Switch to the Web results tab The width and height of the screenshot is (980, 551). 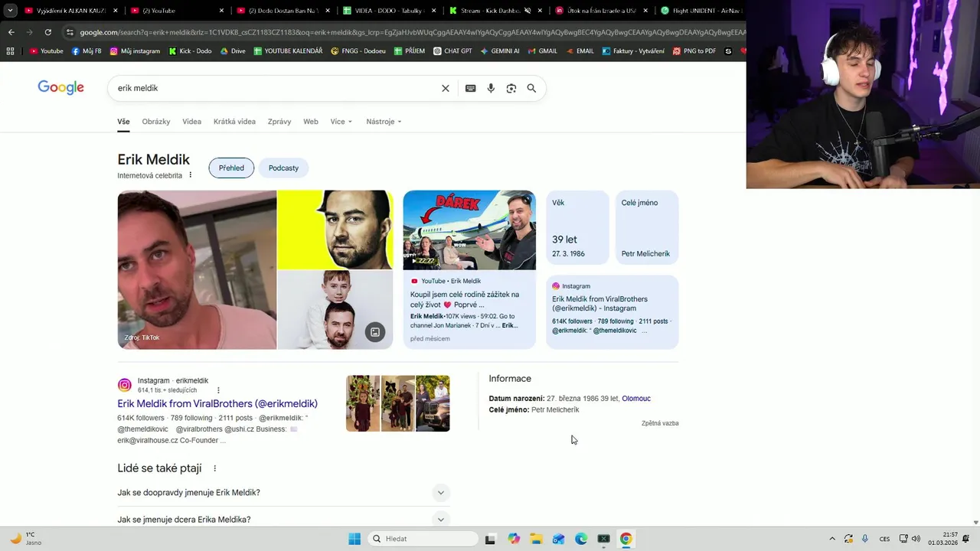pos(311,122)
